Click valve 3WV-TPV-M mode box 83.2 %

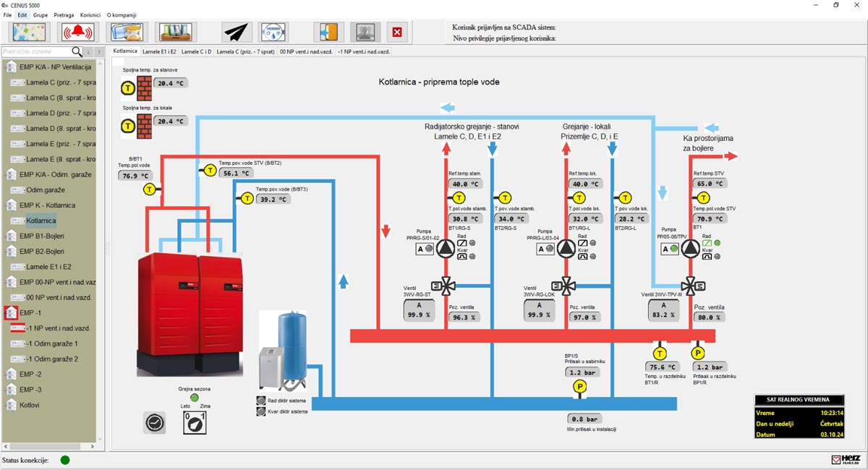[665, 310]
